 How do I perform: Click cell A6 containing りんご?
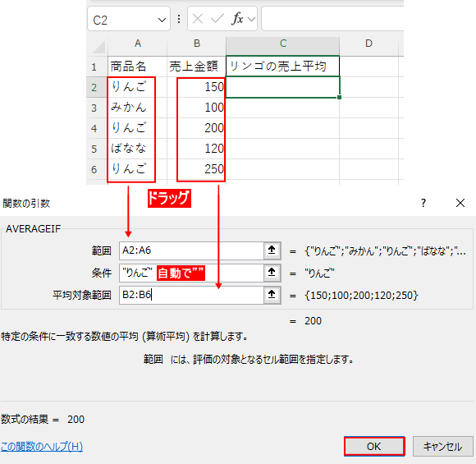pyautogui.click(x=137, y=169)
